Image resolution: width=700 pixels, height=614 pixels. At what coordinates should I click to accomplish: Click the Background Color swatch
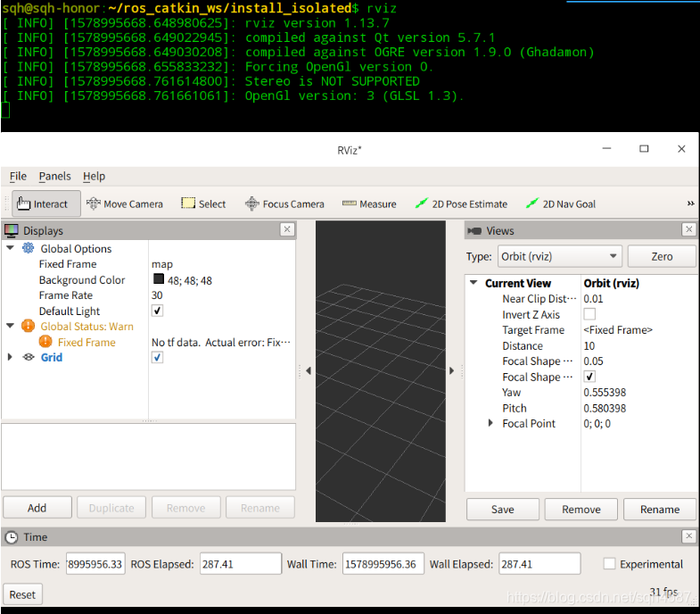tap(159, 279)
